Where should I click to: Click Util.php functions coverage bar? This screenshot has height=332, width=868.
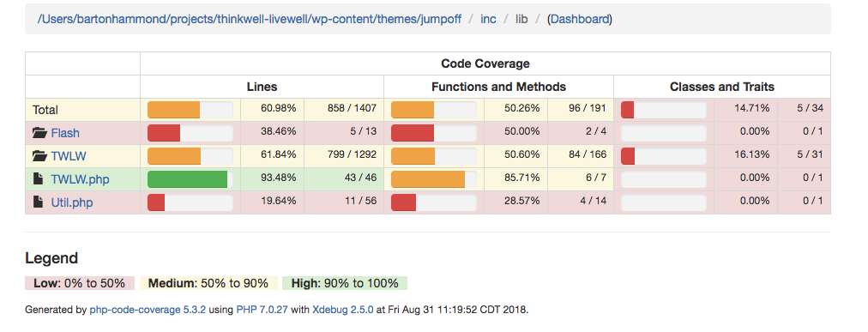(x=433, y=202)
